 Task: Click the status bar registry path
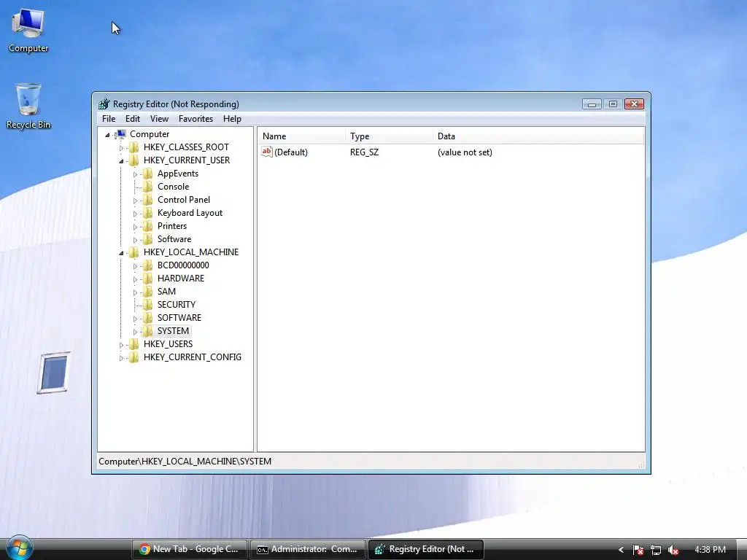pos(185,461)
